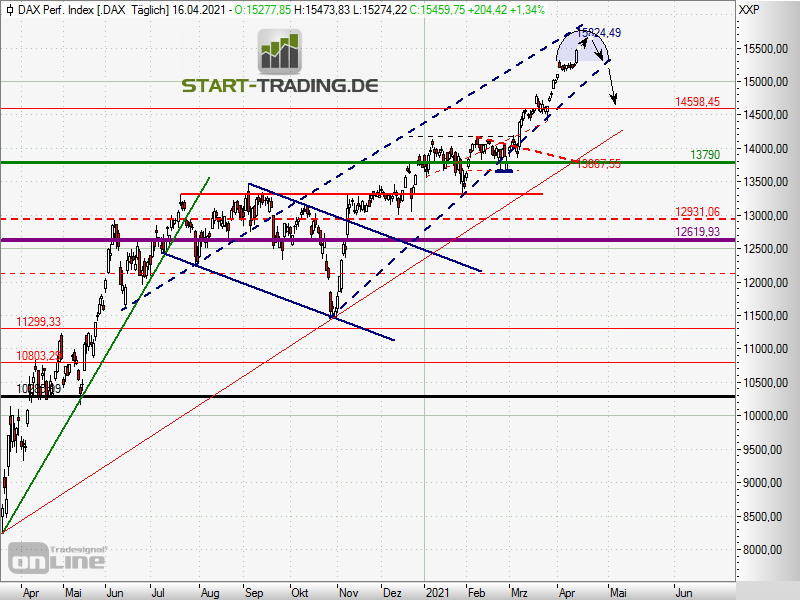Click 14000,00 on the price axis
Image resolution: width=800 pixels, height=600 pixels.
(766, 149)
